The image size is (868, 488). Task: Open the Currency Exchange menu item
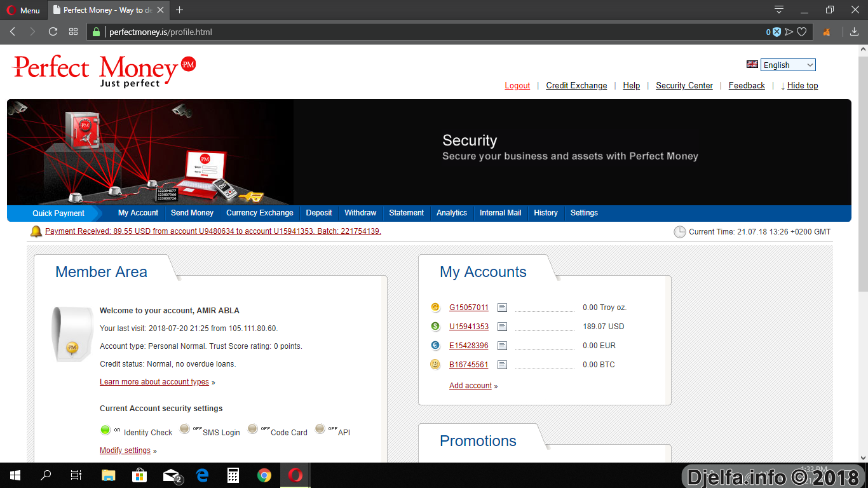point(260,213)
